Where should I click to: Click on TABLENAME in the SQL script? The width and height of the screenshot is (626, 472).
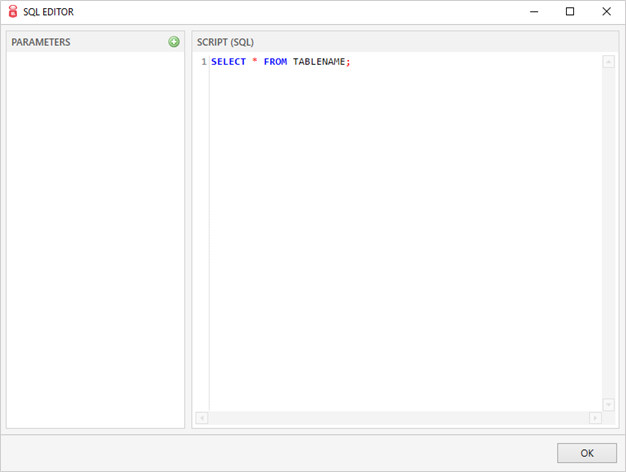point(319,62)
